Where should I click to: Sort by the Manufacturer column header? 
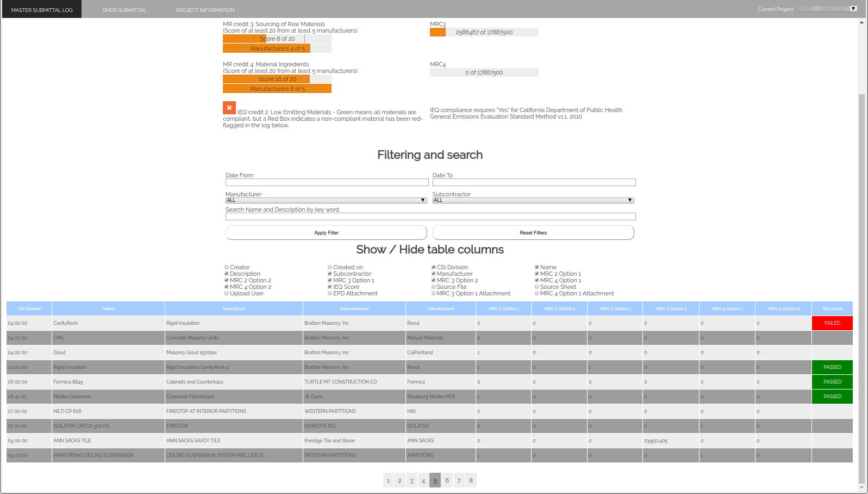(440, 308)
